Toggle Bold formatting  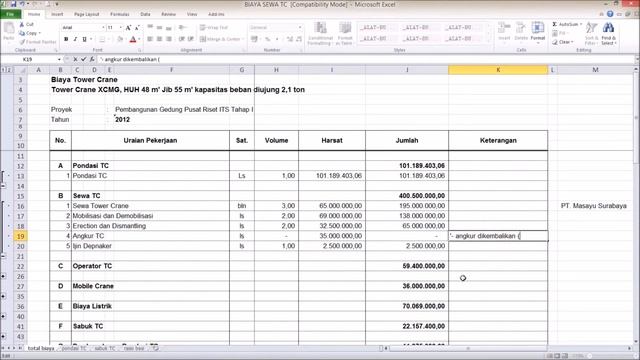(x=66, y=39)
